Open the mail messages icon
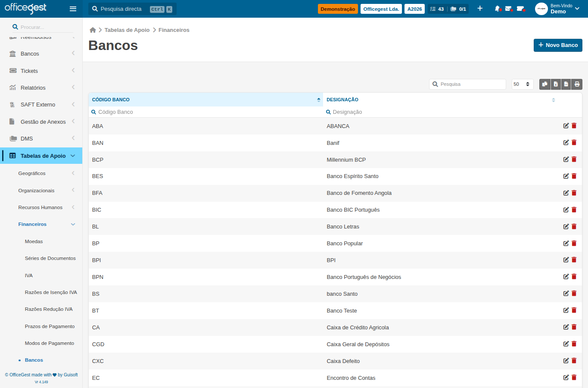 click(x=509, y=9)
